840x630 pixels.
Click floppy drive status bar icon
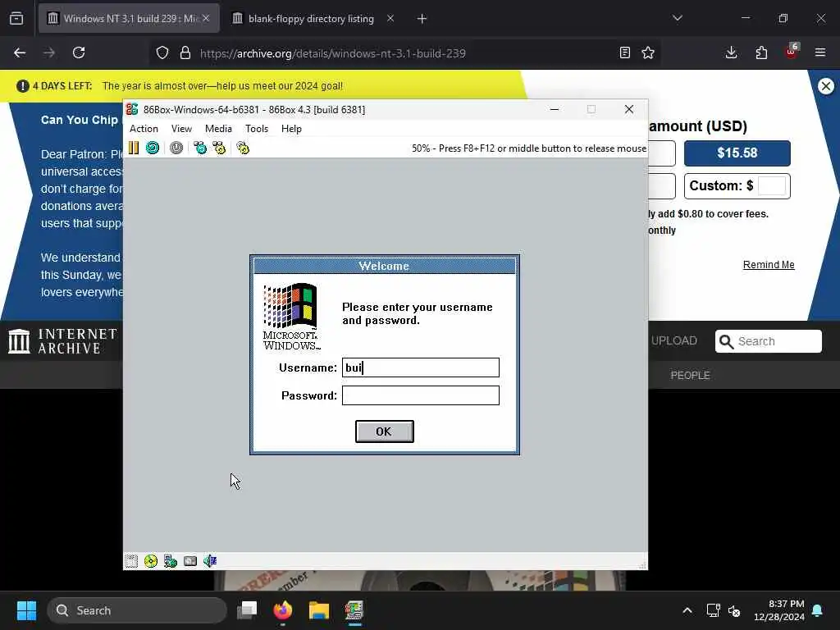click(131, 561)
